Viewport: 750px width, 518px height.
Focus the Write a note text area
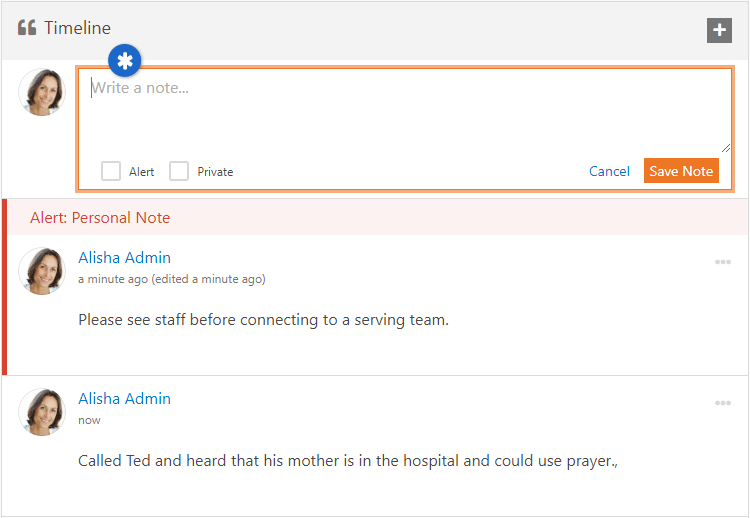coord(405,111)
